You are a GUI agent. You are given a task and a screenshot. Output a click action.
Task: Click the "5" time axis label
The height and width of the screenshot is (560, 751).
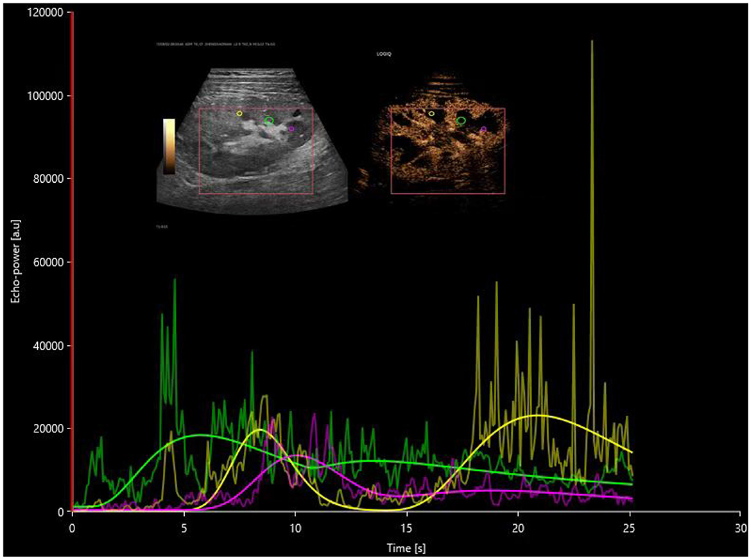(184, 528)
